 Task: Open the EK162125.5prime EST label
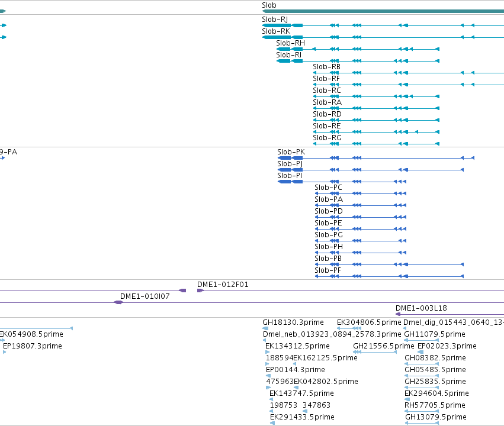[x=326, y=358]
